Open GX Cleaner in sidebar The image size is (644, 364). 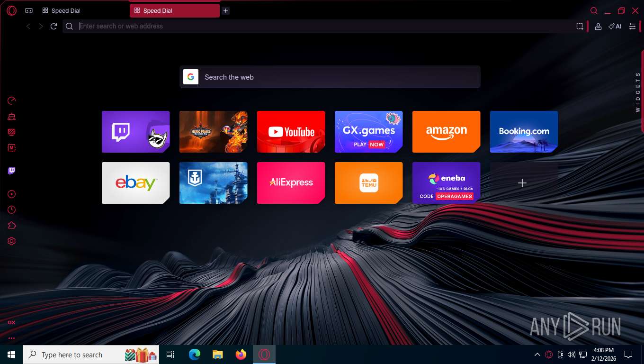12,116
